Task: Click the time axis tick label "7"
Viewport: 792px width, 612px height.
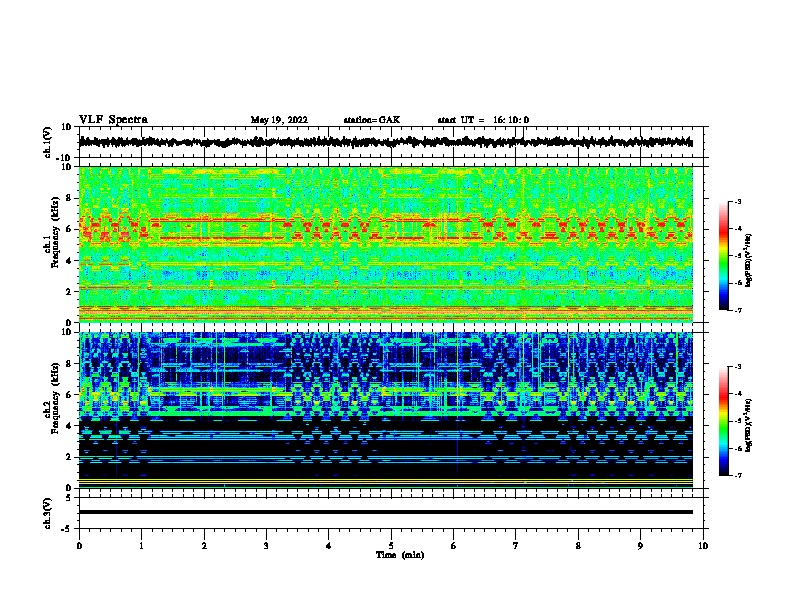Action: coord(516,545)
